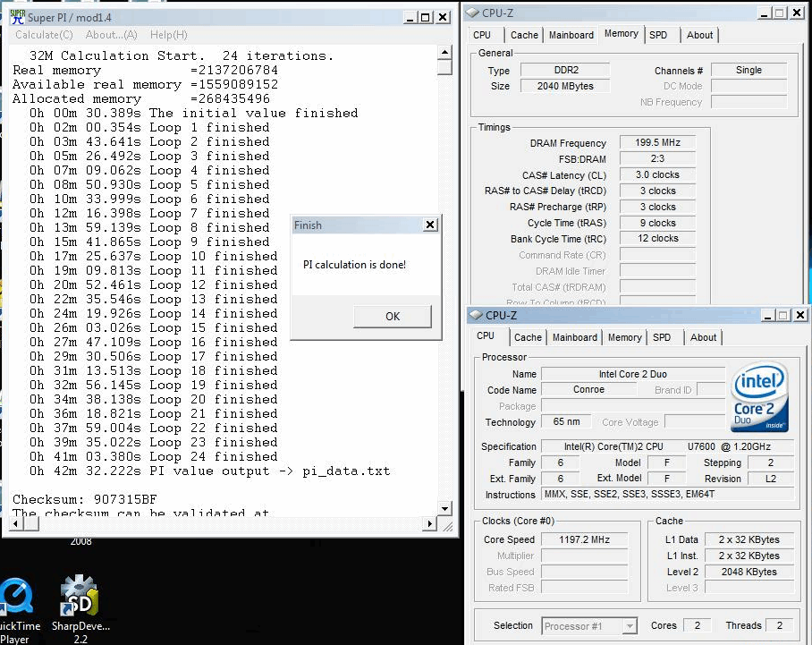The image size is (812, 645).
Task: Open About tab in lower CPU-Z
Action: tap(703, 338)
